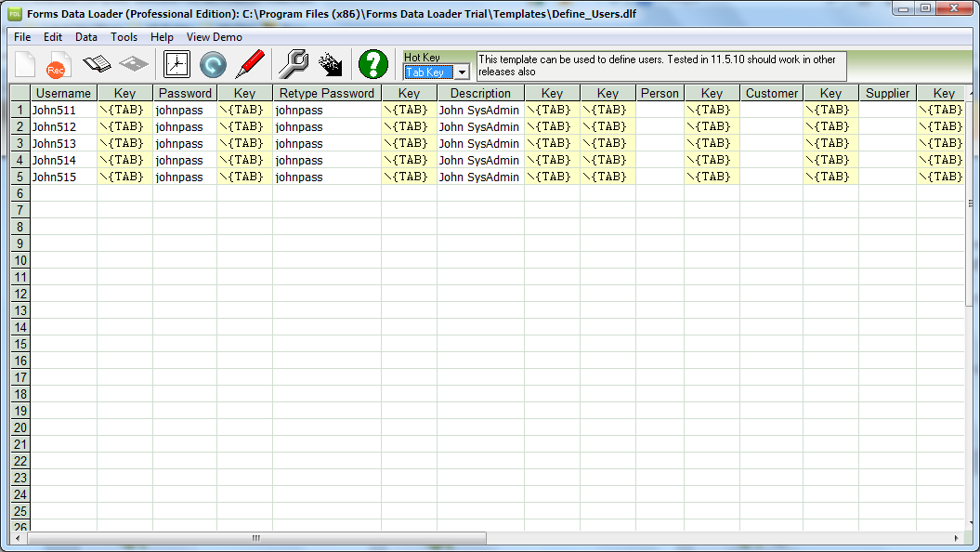Open the Hot Key dropdown arrow
Viewport: 980px width, 552px height.
[x=462, y=72]
